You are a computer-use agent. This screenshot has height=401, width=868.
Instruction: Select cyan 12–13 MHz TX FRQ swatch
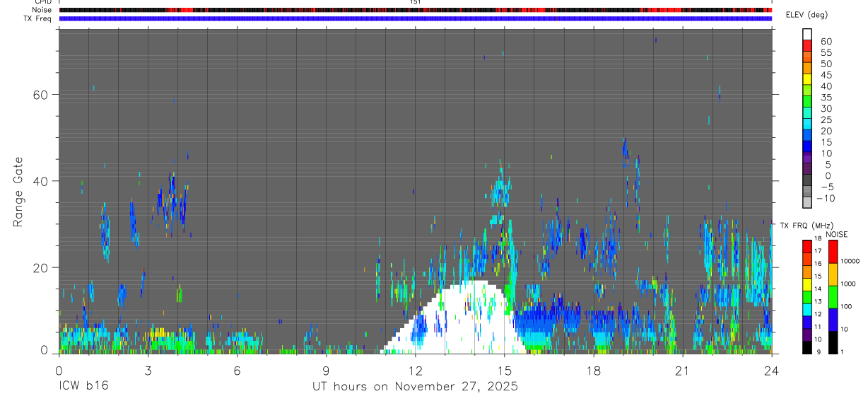(807, 309)
